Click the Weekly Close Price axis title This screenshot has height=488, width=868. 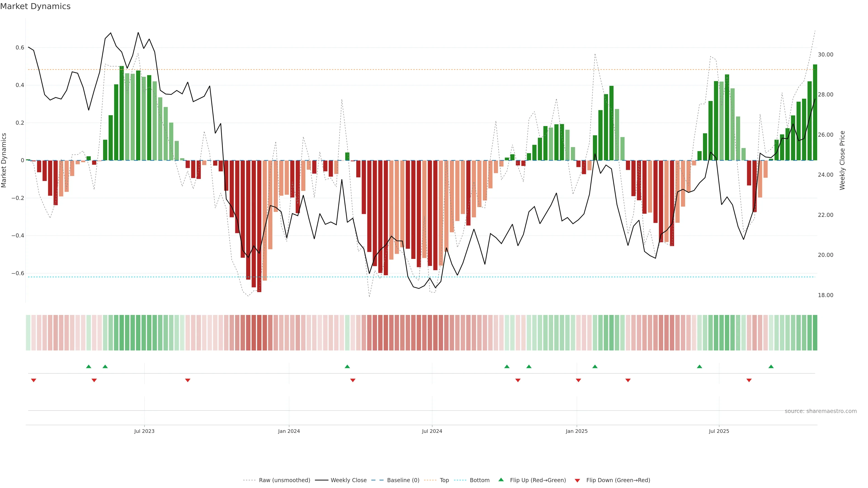[842, 160]
